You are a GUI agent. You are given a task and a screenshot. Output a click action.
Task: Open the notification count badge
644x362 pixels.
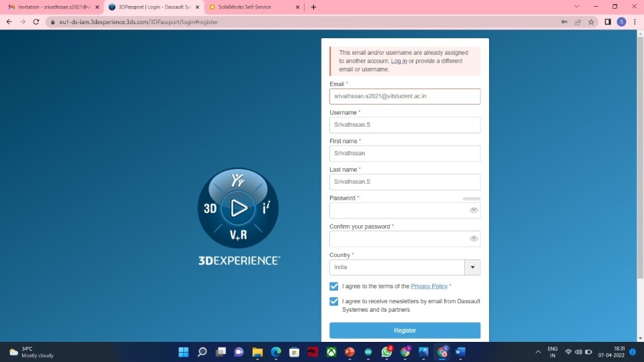(633, 352)
